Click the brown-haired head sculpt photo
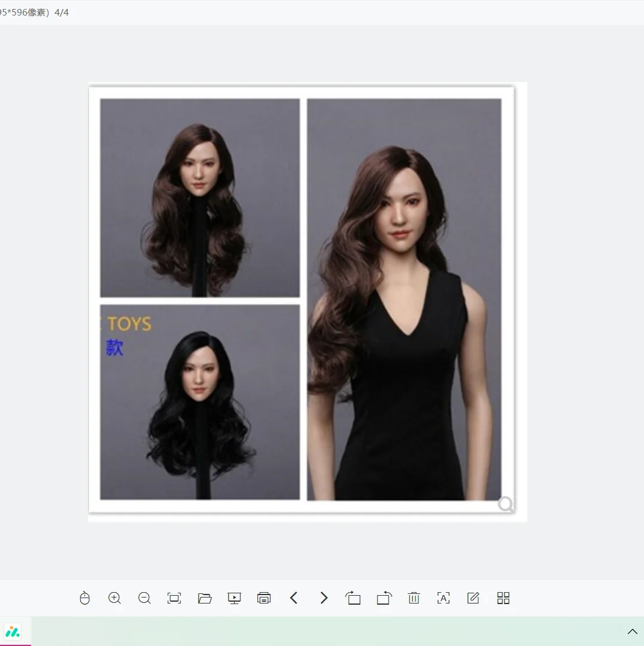 pyautogui.click(x=200, y=198)
